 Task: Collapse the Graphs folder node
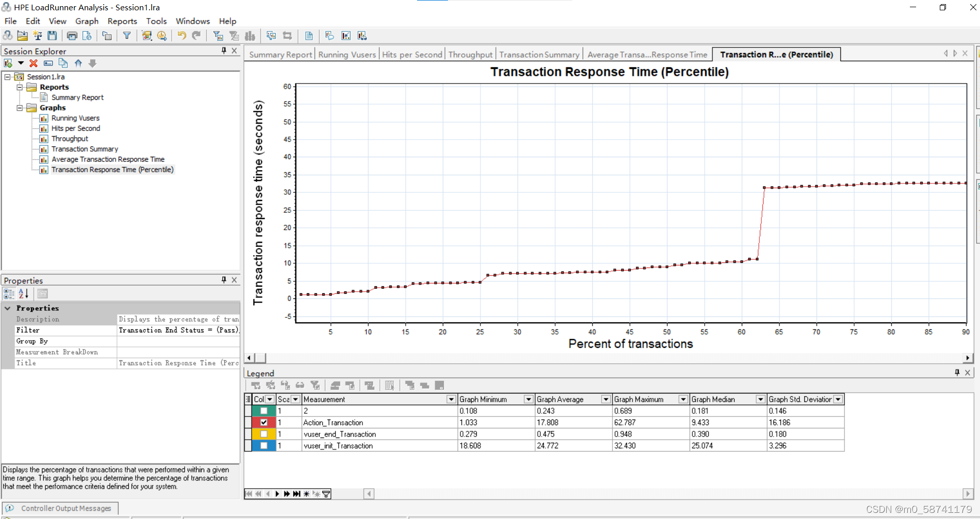point(20,108)
